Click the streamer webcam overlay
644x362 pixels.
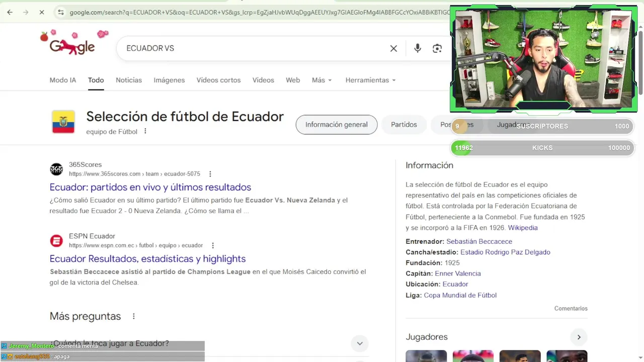(x=543, y=59)
